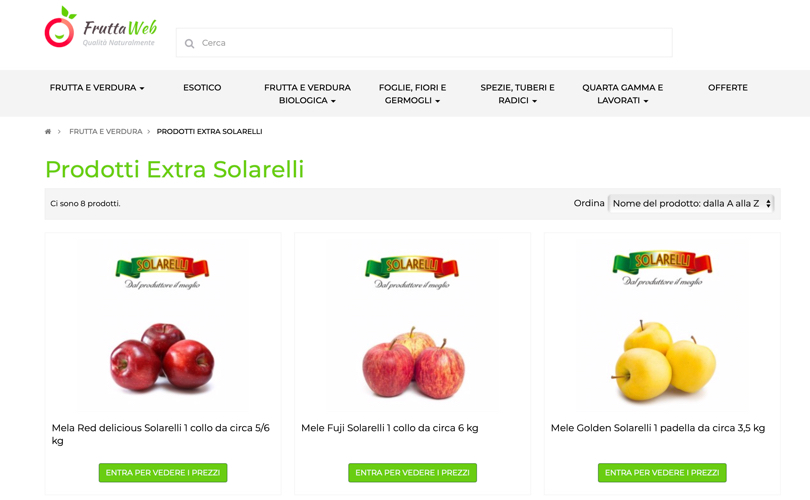Click the Solarelli logo on Golden card
The height and width of the screenshot is (500, 810).
pyautogui.click(x=662, y=269)
